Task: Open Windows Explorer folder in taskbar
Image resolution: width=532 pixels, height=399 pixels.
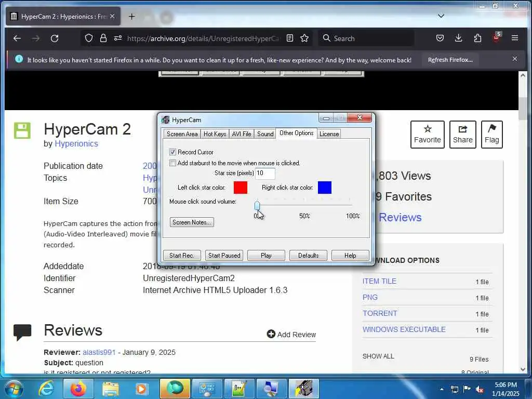Action: point(111,389)
